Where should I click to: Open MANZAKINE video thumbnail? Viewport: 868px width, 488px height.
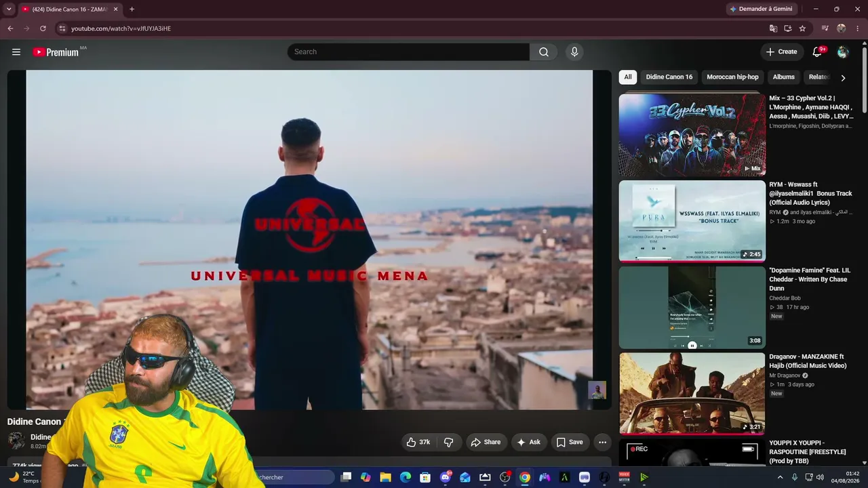pyautogui.click(x=692, y=394)
